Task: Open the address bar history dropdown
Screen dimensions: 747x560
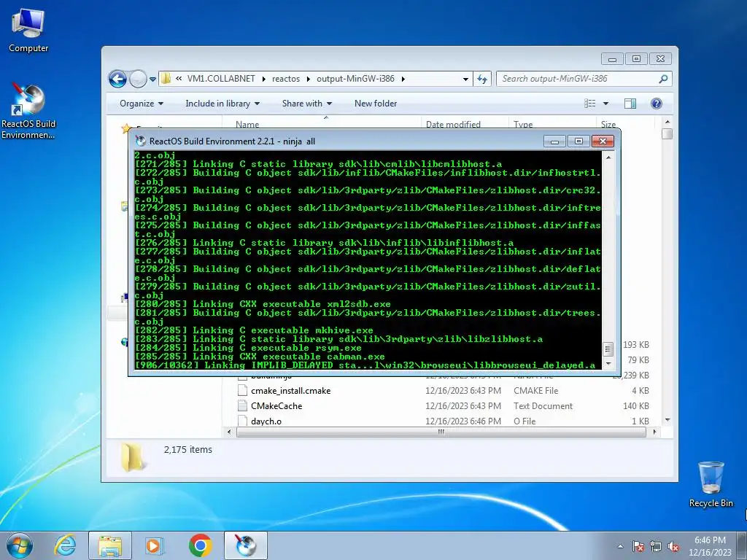Action: (x=465, y=79)
